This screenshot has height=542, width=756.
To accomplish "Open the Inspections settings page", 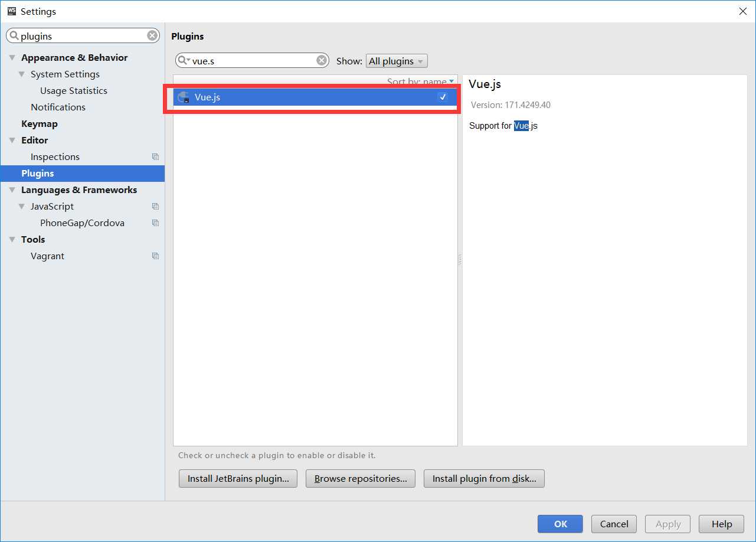I will 55,157.
